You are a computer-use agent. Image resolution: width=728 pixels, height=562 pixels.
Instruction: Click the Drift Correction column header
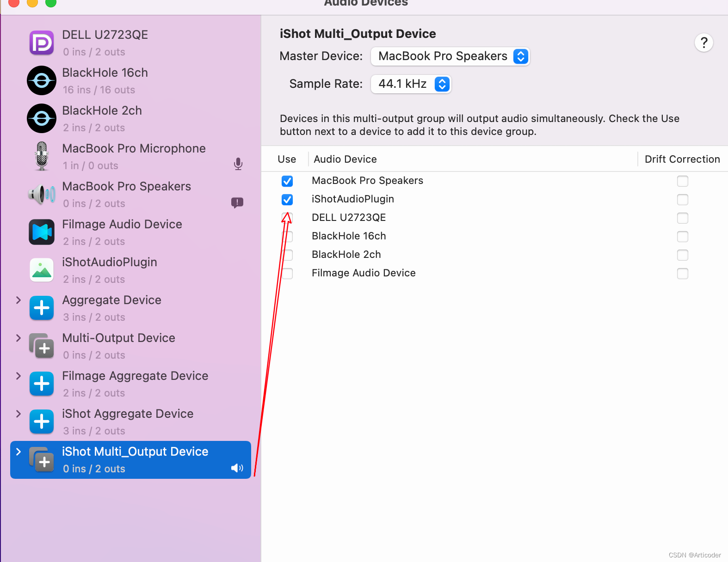682,159
